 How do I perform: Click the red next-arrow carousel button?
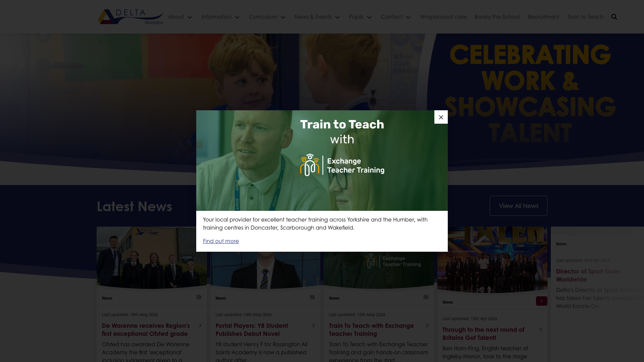coord(541,301)
